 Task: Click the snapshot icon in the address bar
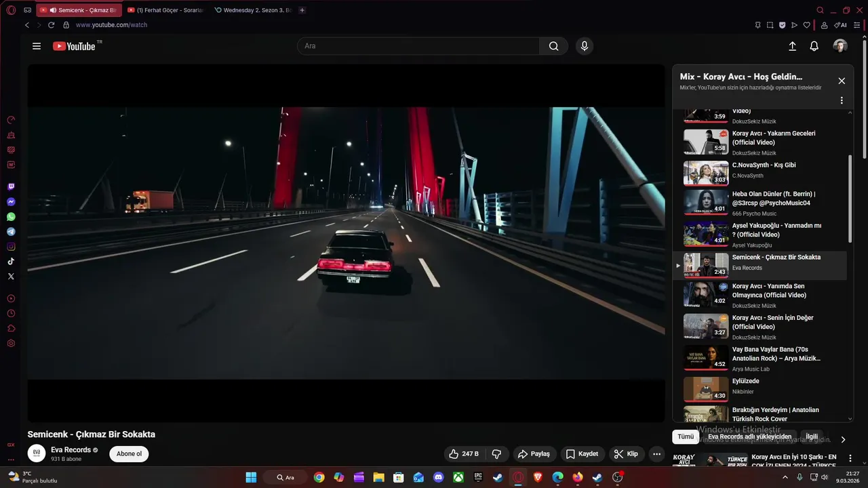click(770, 25)
